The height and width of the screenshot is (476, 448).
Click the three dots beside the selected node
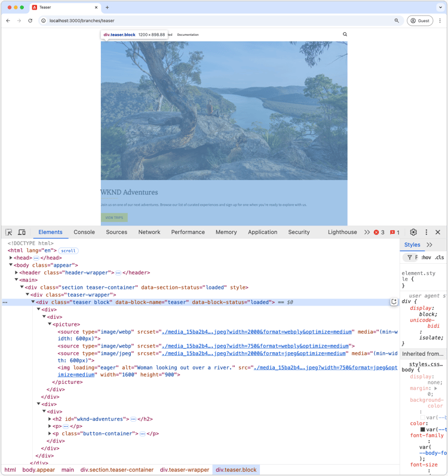point(5,303)
